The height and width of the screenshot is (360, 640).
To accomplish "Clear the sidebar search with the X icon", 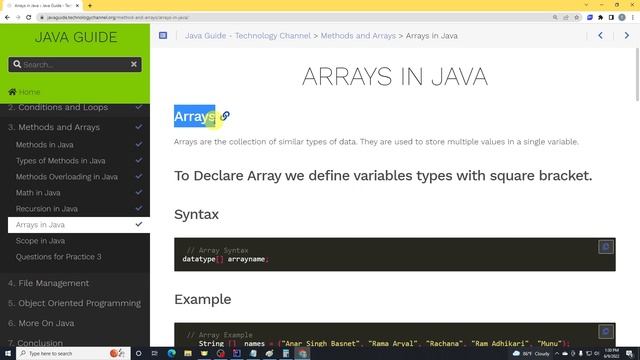I will (134, 64).
